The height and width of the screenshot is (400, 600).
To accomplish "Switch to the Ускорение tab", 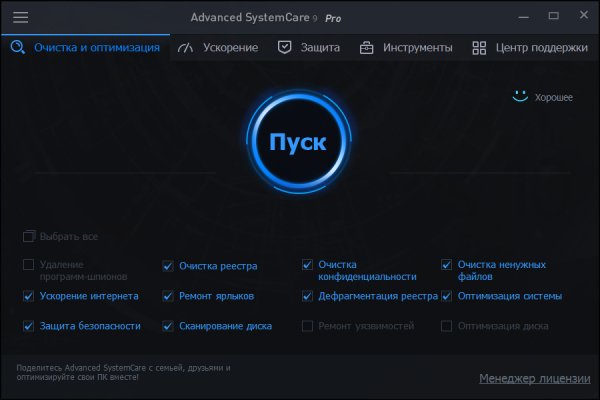I will click(x=218, y=47).
